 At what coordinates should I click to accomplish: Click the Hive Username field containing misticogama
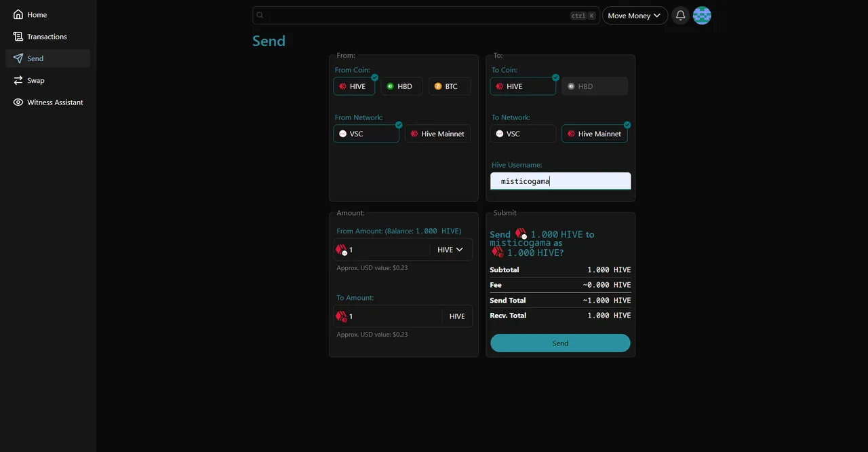(x=561, y=181)
